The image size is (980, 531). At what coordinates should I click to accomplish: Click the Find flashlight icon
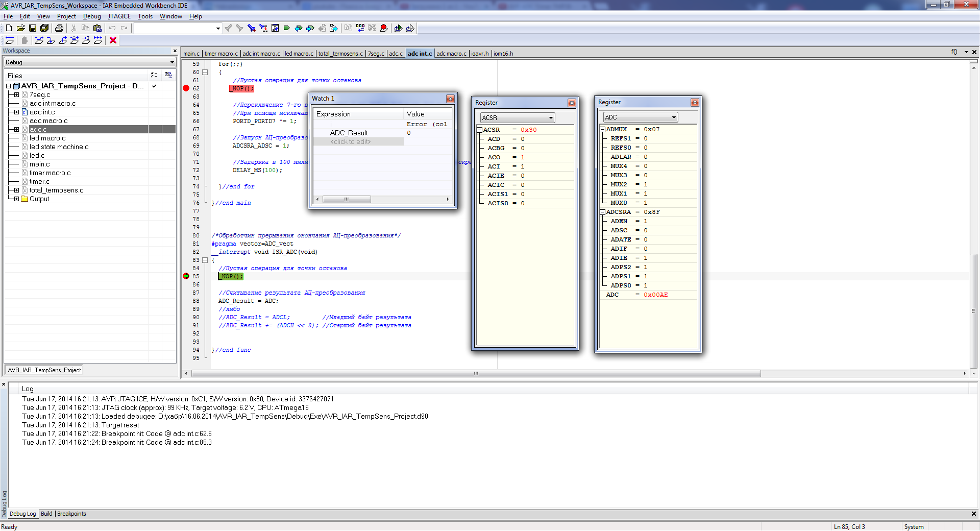(251, 28)
